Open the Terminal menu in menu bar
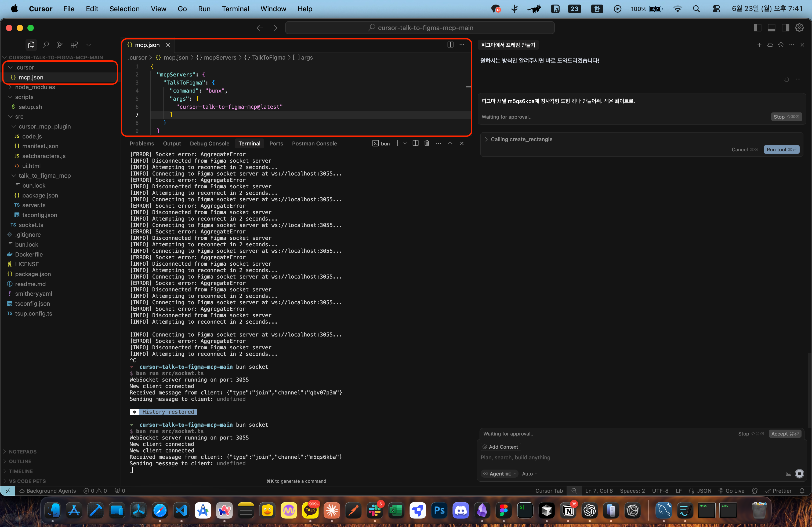 tap(235, 9)
